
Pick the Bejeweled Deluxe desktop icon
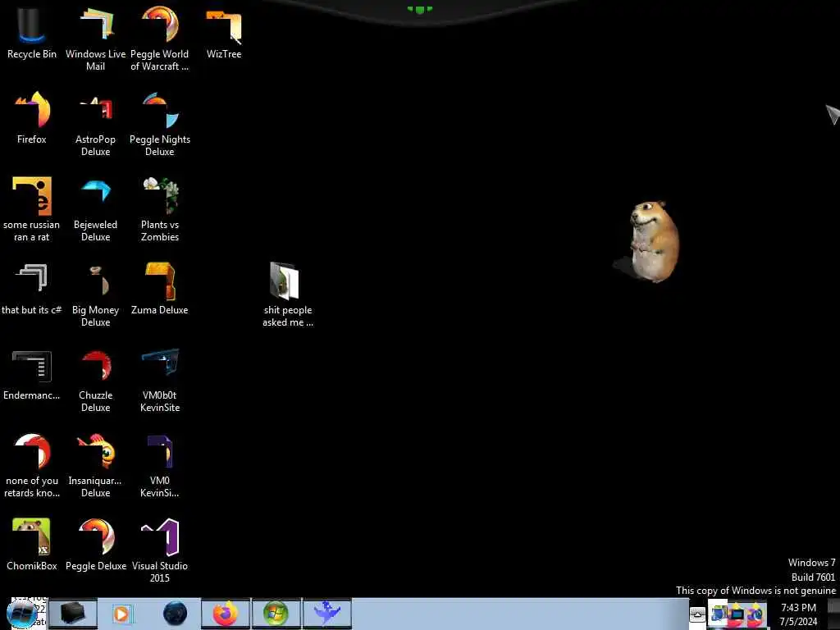(95, 209)
